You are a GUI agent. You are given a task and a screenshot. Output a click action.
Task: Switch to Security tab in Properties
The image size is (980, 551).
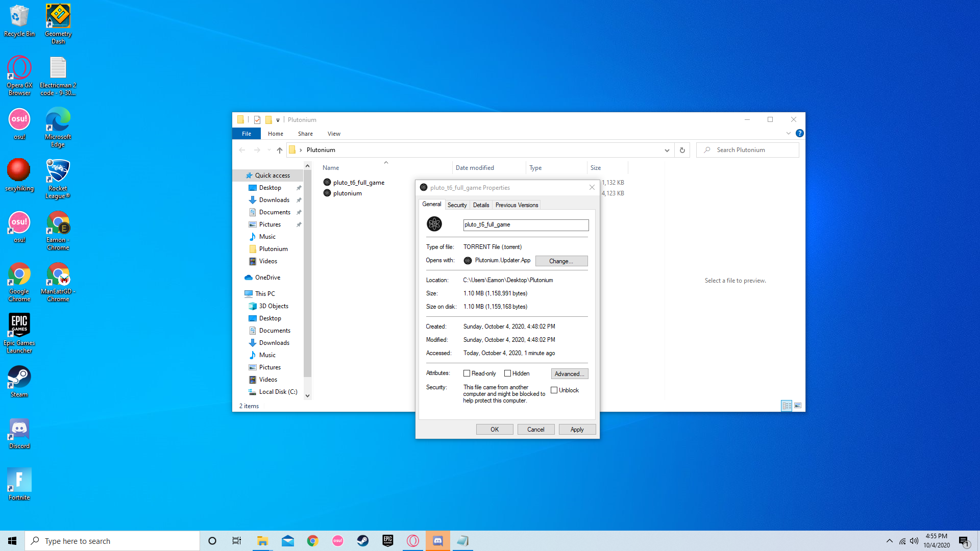click(457, 205)
